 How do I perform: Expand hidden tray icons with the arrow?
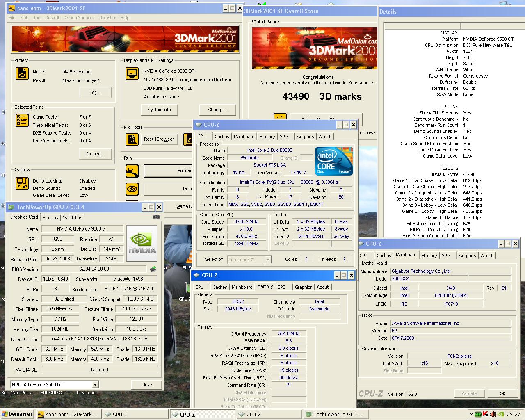pos(471,414)
